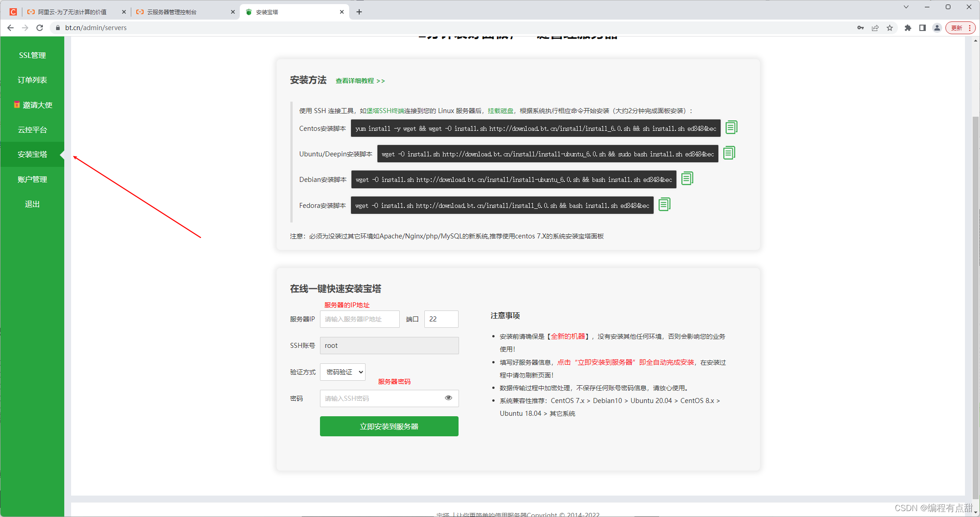Click the 邀请大使 gift icon
Screen dimensions: 980x517
[17, 104]
